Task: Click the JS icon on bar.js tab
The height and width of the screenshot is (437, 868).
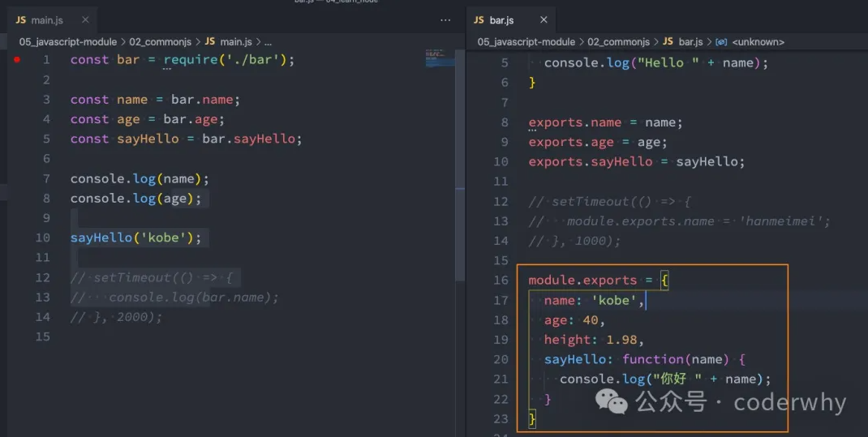Action: tap(479, 20)
